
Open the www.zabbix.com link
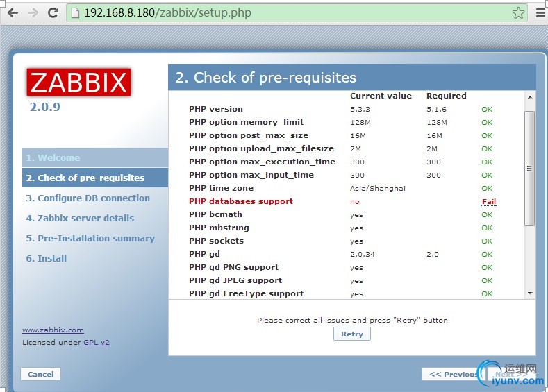pos(53,330)
